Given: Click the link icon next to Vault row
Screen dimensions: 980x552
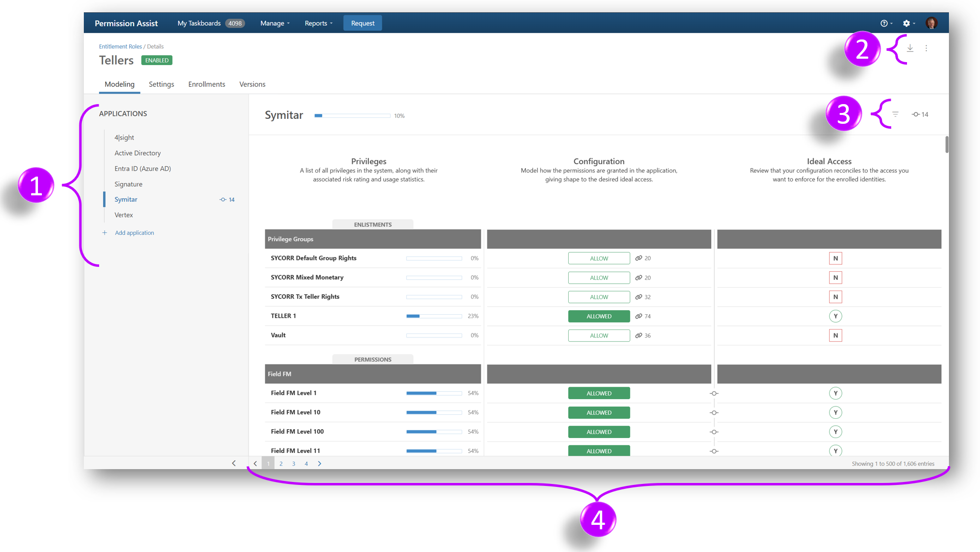Looking at the screenshot, I should pyautogui.click(x=639, y=335).
